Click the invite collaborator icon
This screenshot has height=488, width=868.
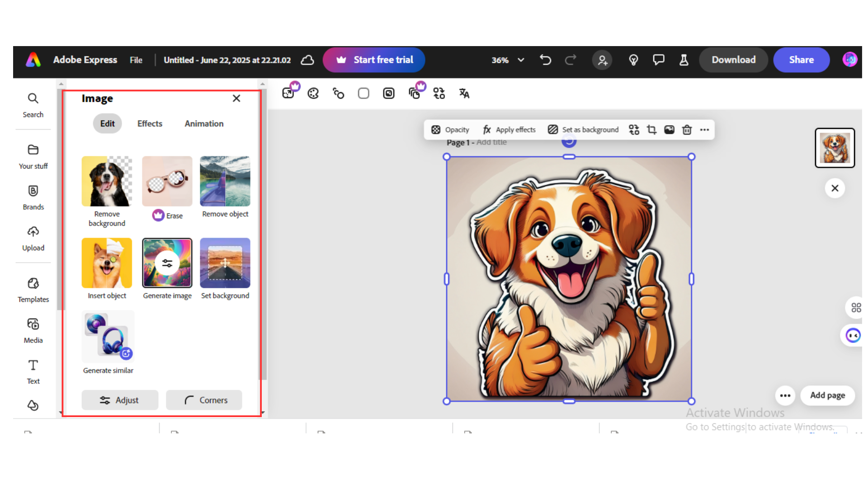[x=602, y=60]
